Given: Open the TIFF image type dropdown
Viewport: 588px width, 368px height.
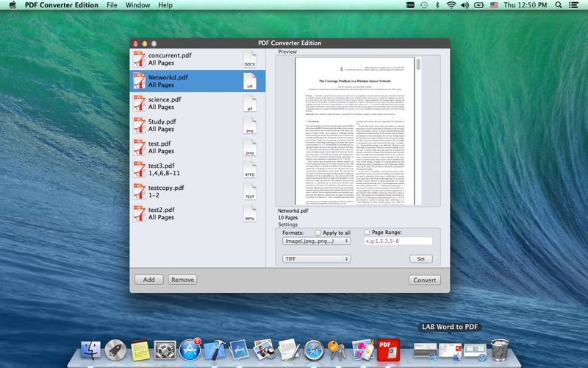Looking at the screenshot, I should coord(317,259).
